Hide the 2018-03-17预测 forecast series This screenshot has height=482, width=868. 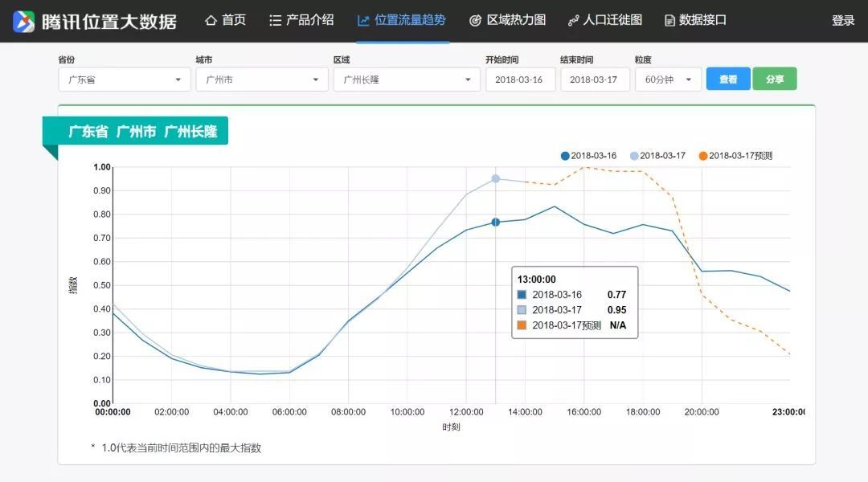735,156
